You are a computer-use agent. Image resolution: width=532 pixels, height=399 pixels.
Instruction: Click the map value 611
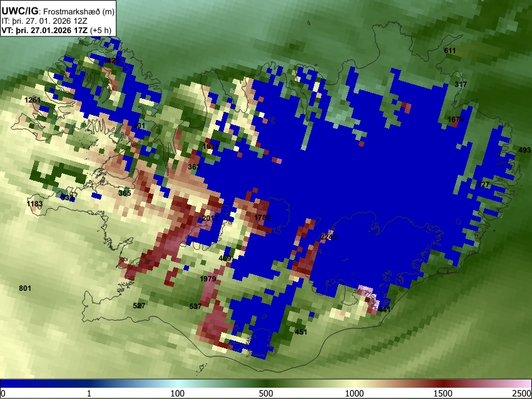[x=450, y=51]
